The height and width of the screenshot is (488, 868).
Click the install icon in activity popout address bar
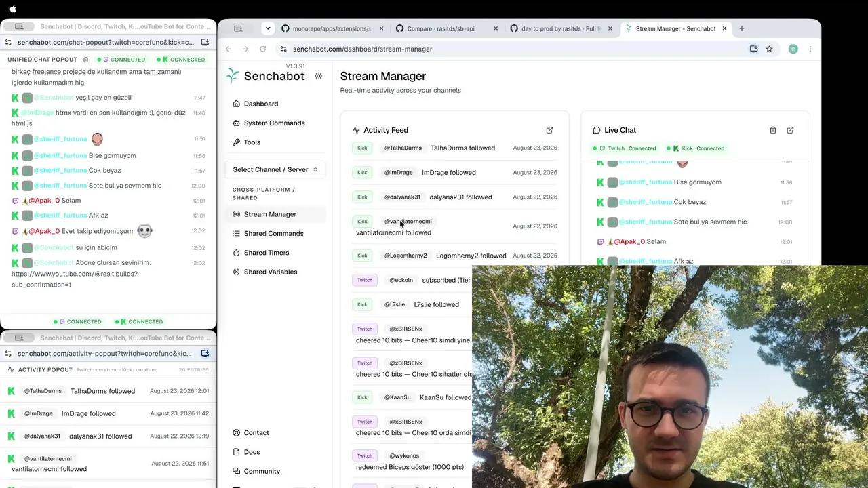(205, 353)
